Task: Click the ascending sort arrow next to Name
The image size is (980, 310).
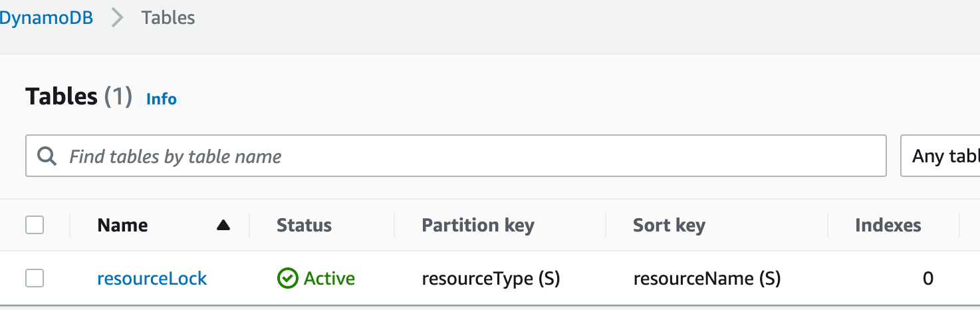Action: [x=223, y=226]
